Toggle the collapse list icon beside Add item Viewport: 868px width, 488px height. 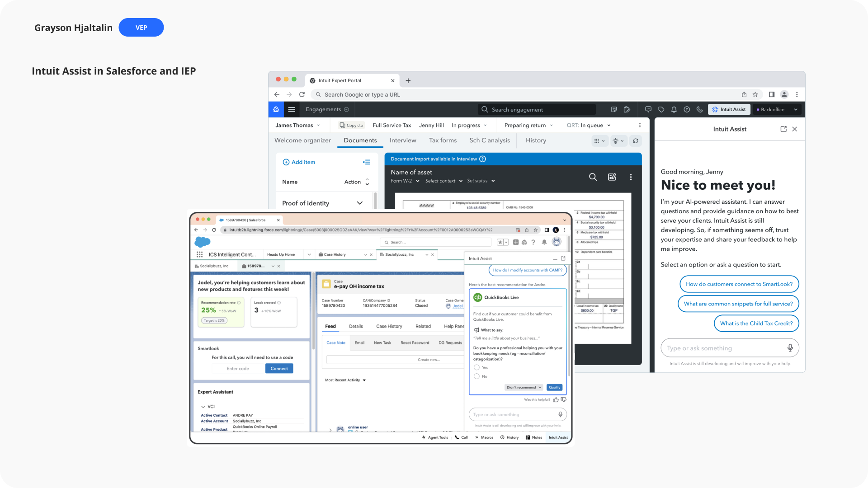pos(366,162)
